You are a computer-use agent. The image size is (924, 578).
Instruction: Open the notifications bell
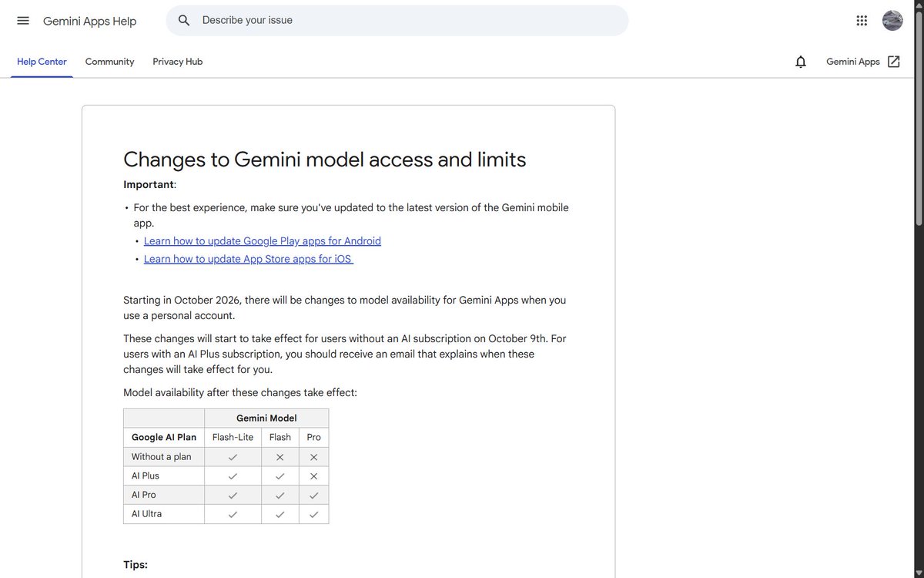pos(801,62)
